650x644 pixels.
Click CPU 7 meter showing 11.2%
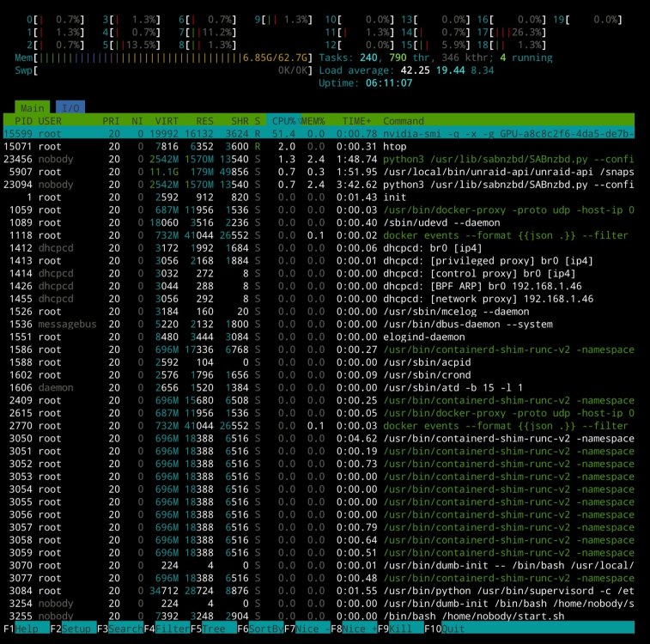207,33
